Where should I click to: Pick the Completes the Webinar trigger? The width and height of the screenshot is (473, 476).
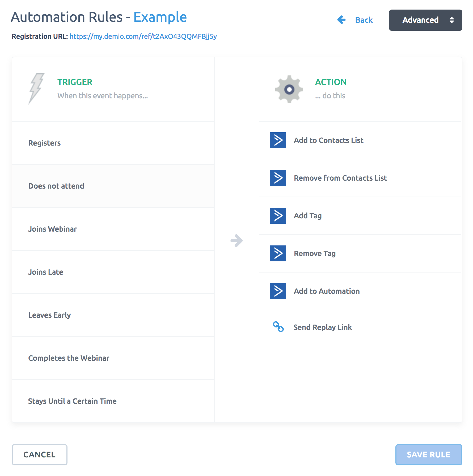[113, 358]
